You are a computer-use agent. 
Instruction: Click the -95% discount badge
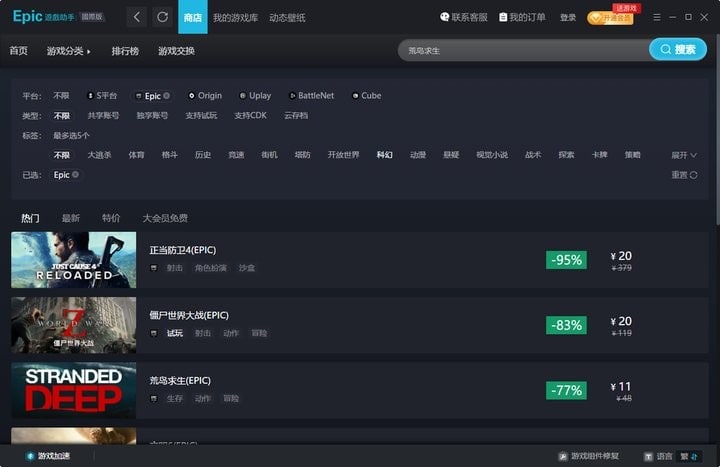[x=566, y=260]
